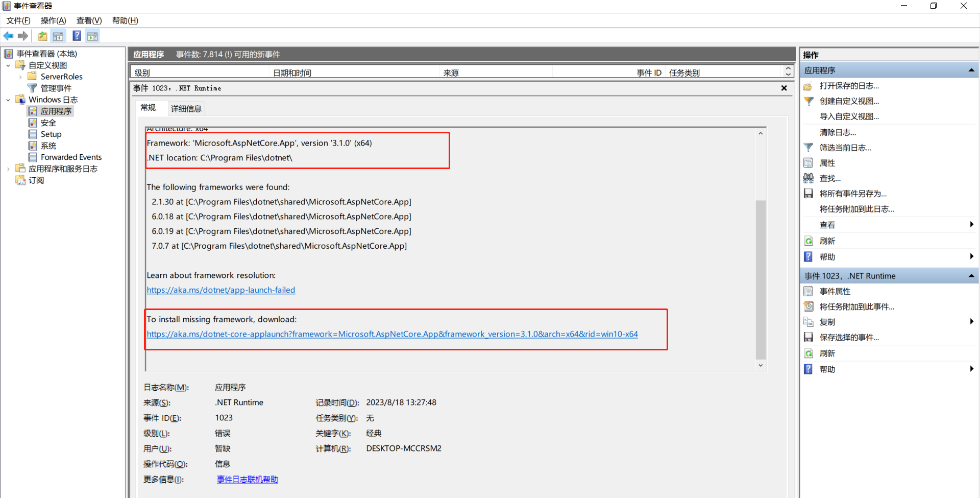Open the 事件日志联机帮助 link
The height and width of the screenshot is (498, 980).
click(x=248, y=480)
